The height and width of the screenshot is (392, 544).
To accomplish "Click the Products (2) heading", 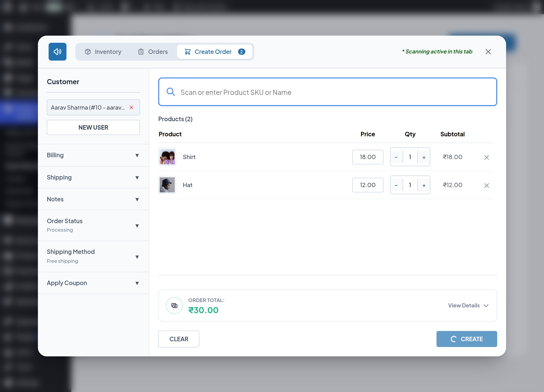I will pos(175,119).
